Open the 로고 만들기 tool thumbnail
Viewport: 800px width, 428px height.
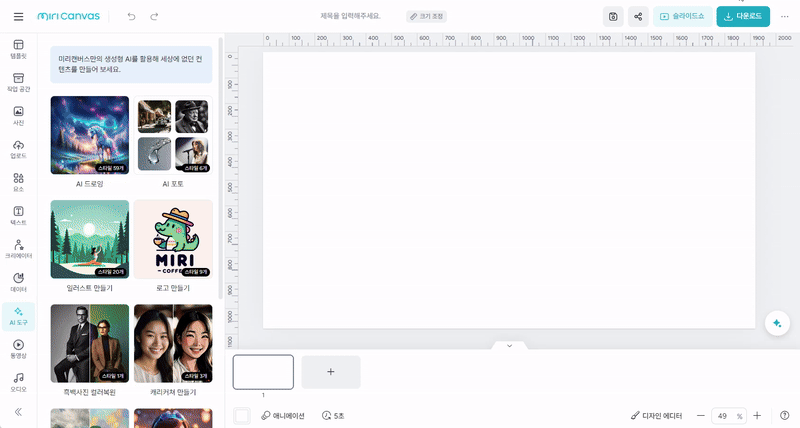click(x=173, y=239)
